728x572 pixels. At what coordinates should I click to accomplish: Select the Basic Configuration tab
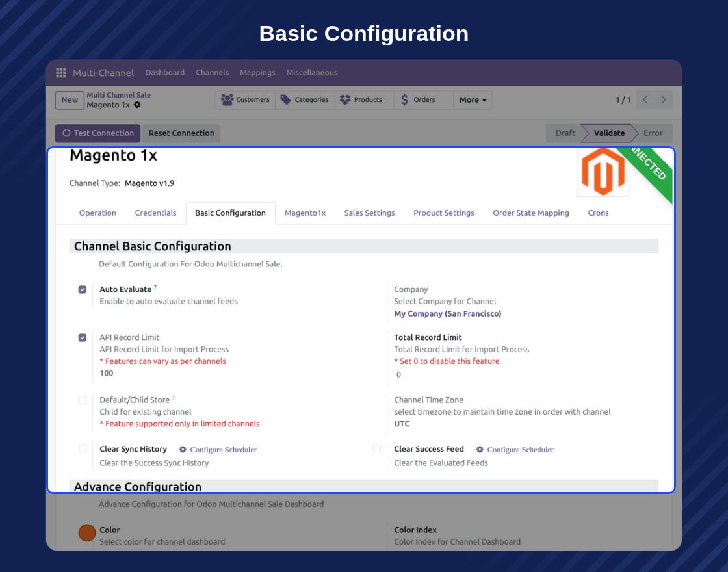230,213
